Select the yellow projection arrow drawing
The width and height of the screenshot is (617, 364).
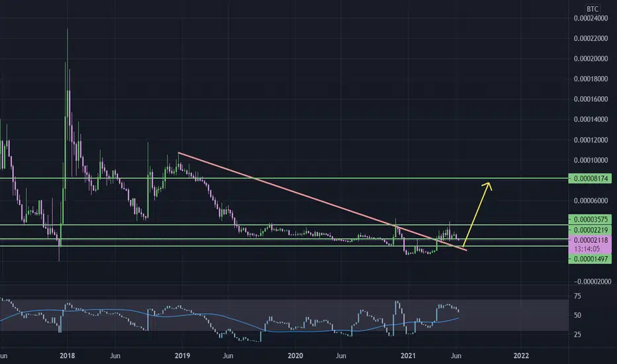pyautogui.click(x=477, y=214)
